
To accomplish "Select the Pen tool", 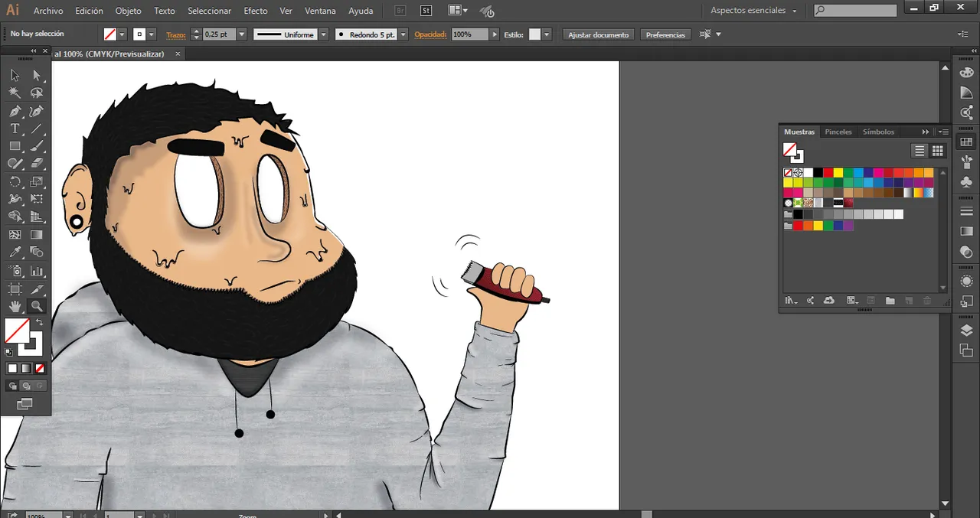I will 15,111.
